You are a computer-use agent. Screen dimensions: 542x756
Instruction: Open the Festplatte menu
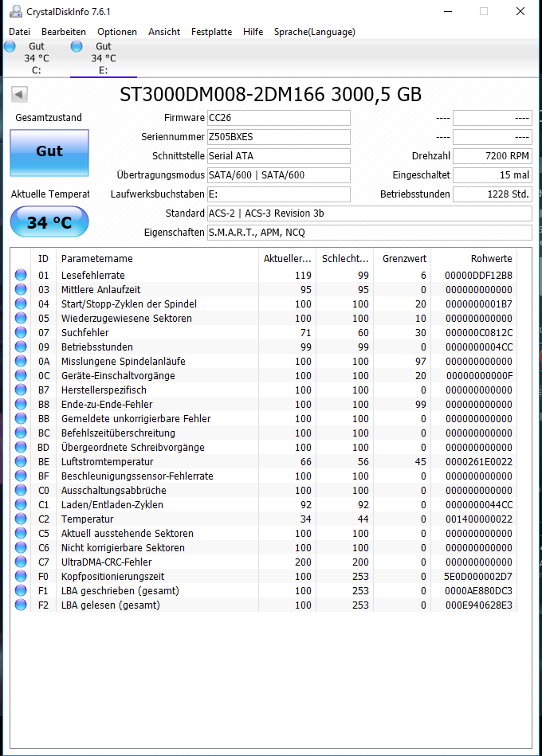211,32
